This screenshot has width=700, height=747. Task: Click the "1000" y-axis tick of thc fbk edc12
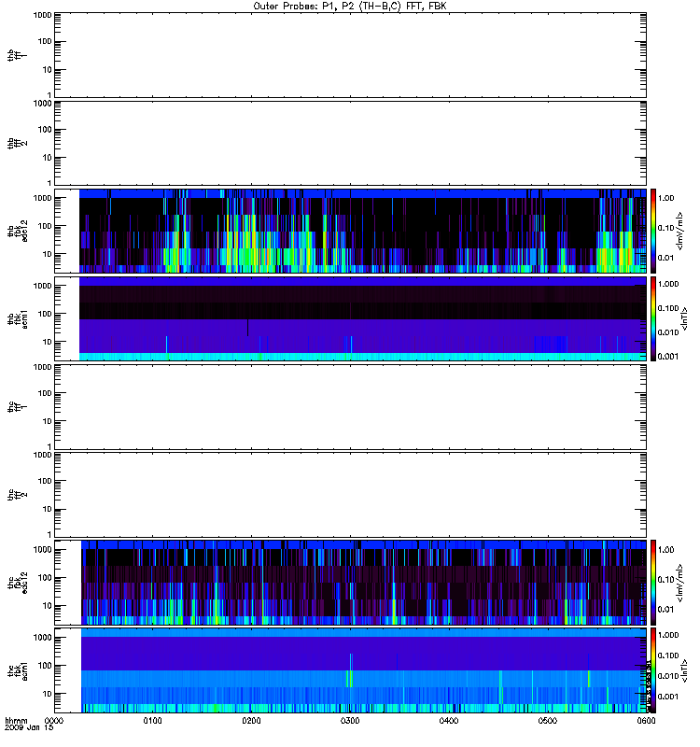click(x=42, y=550)
